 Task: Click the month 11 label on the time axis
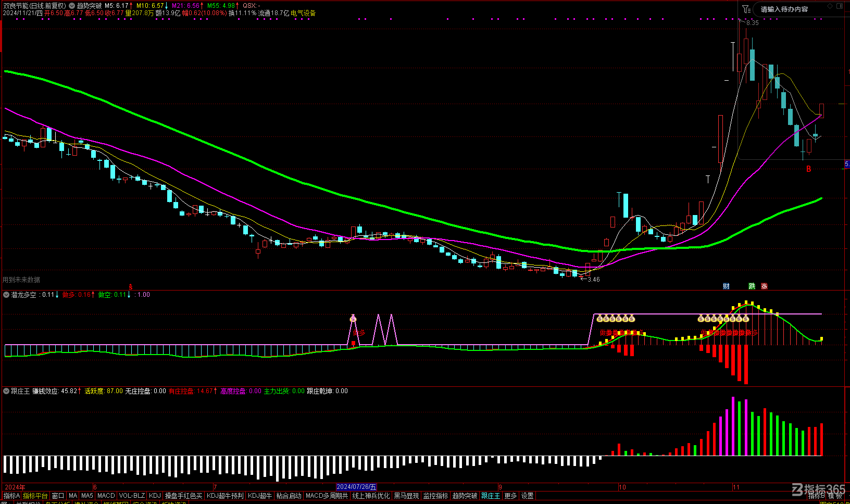(x=736, y=487)
